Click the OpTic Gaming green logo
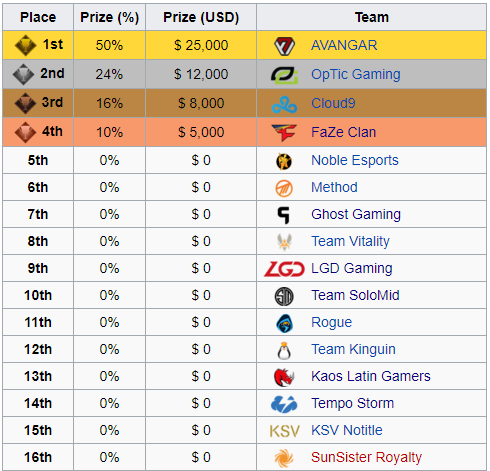 (x=284, y=75)
